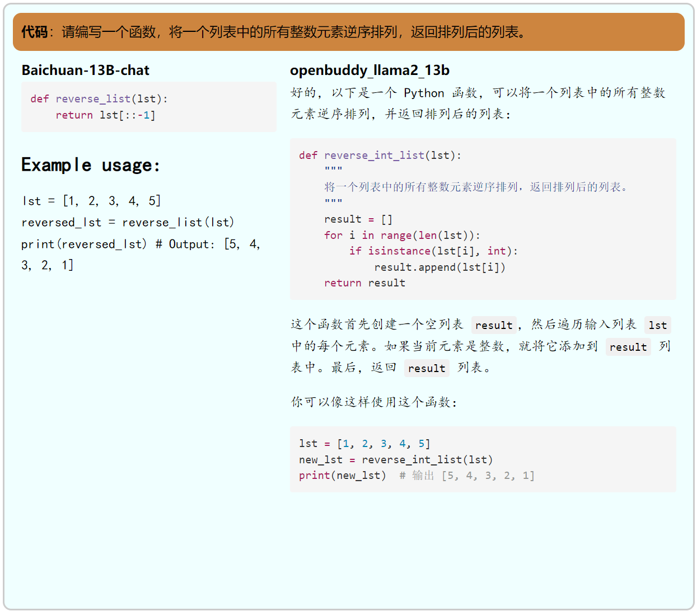
Task: Click the "for i in range(len(lst)):" line
Action: (402, 236)
